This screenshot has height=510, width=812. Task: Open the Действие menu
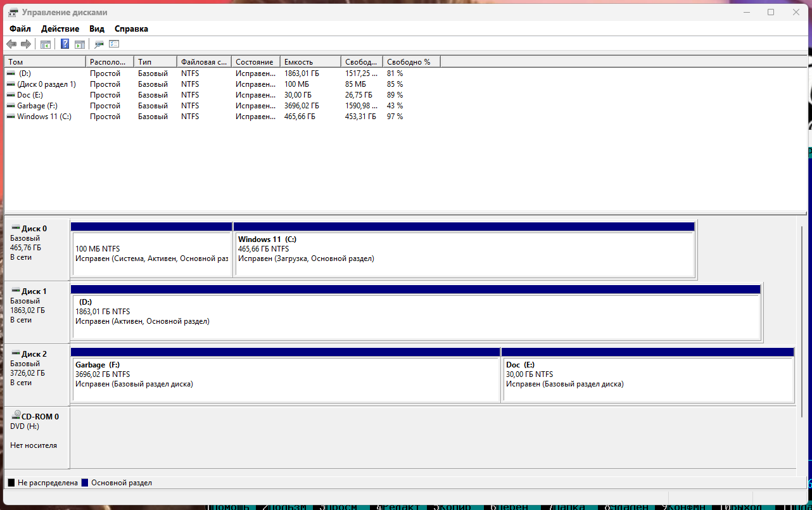(x=60, y=29)
